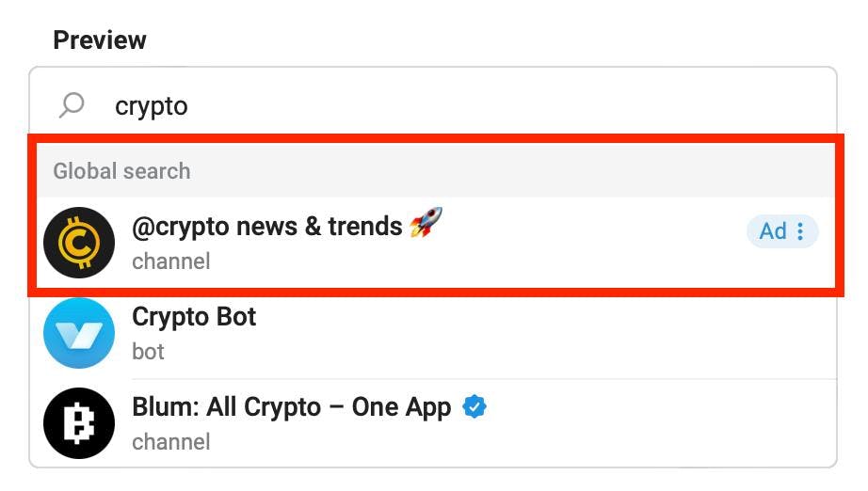
Task: Click empty space right of Crypto Bot title
Action: click(546, 318)
